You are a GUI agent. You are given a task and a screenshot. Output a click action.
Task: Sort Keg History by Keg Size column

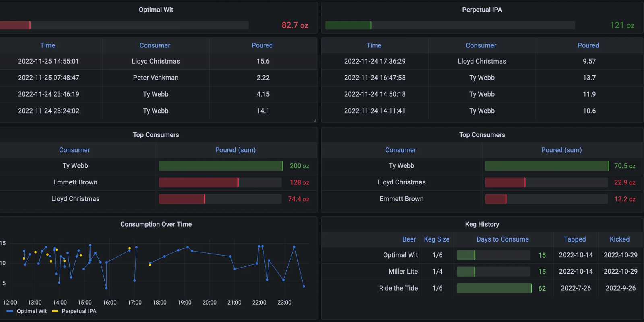tap(436, 239)
